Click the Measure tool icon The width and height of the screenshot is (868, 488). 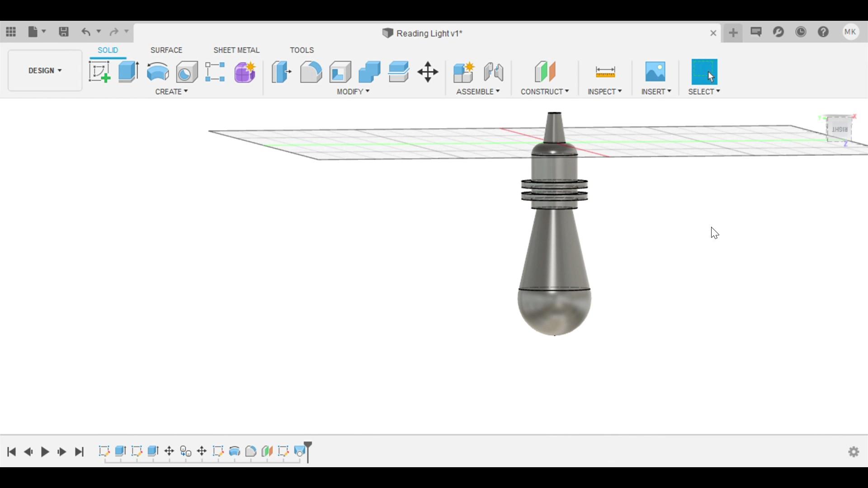click(605, 72)
